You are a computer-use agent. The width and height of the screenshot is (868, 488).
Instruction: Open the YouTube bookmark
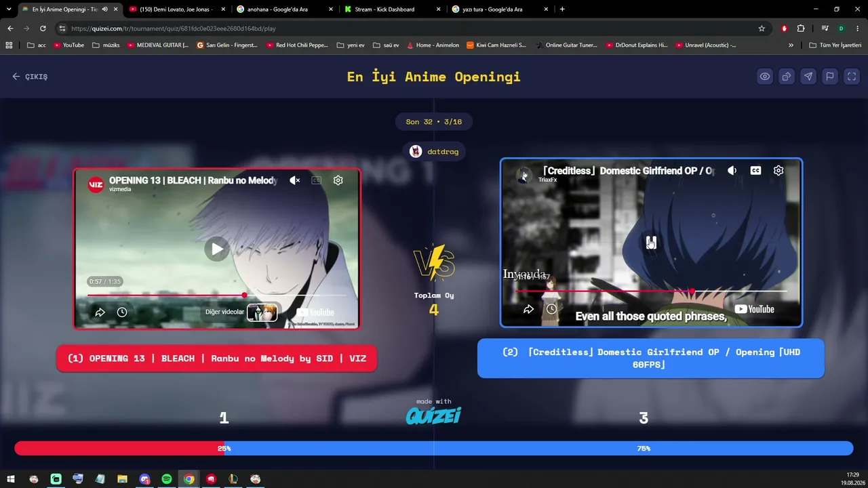68,45
